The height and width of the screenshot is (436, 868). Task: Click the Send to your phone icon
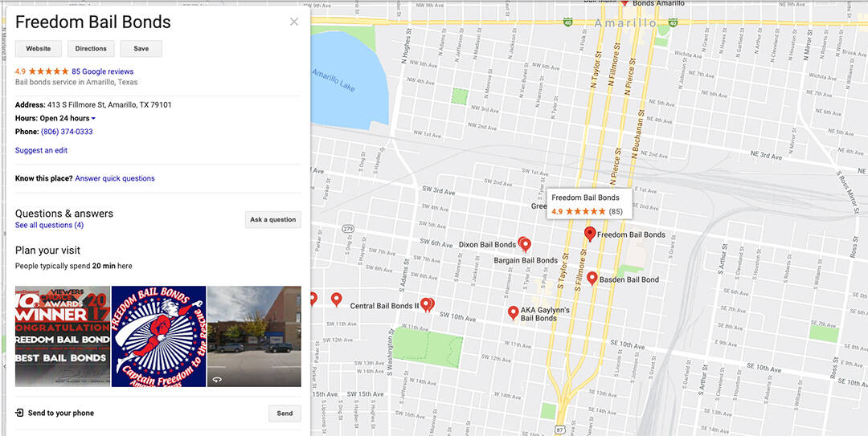19,413
